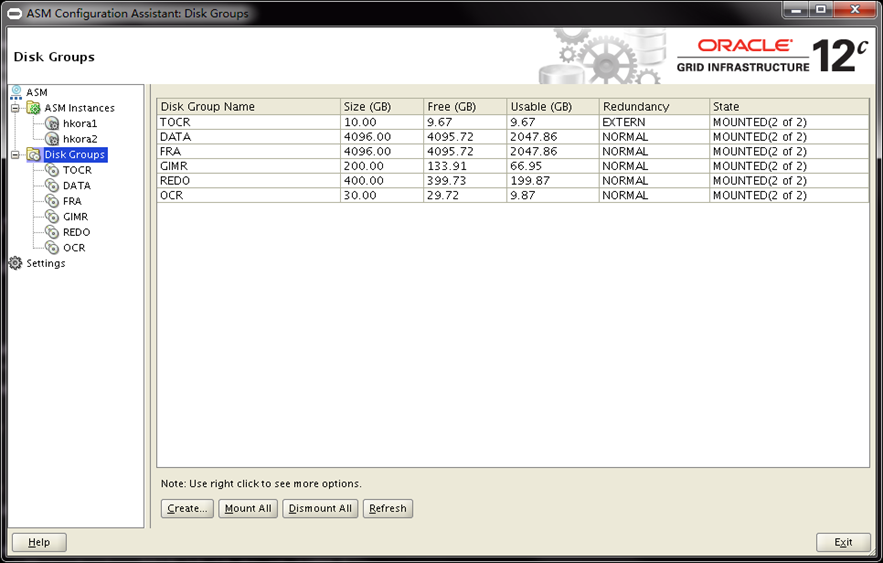
Task: Collapse the ASM Instances tree node
Action: (x=16, y=108)
